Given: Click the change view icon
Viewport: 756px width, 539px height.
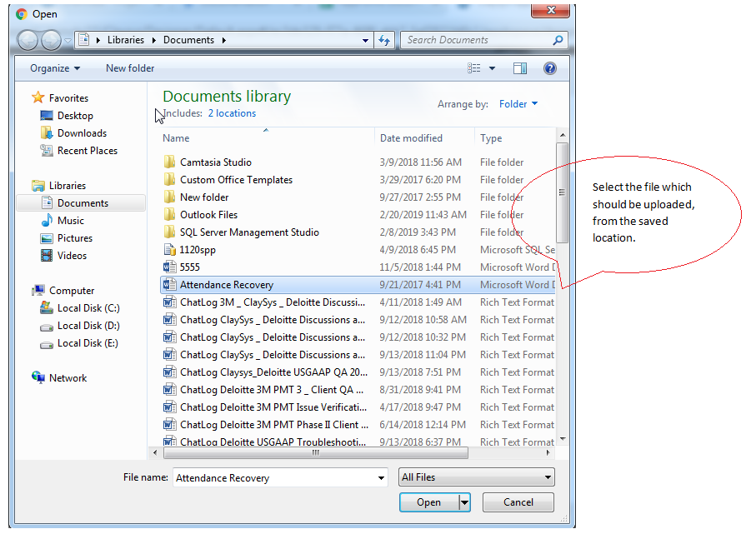Looking at the screenshot, I should 474,68.
